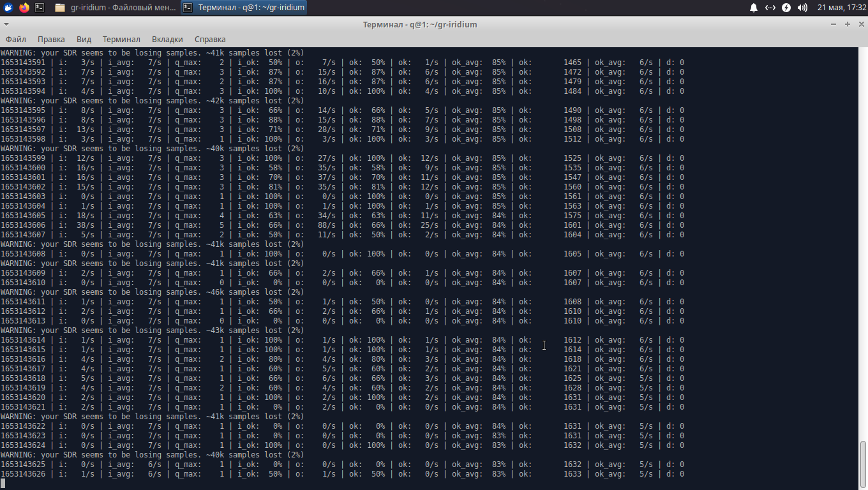Maximize the terminal window with plus button
This screenshot has width=868, height=490.
(848, 24)
